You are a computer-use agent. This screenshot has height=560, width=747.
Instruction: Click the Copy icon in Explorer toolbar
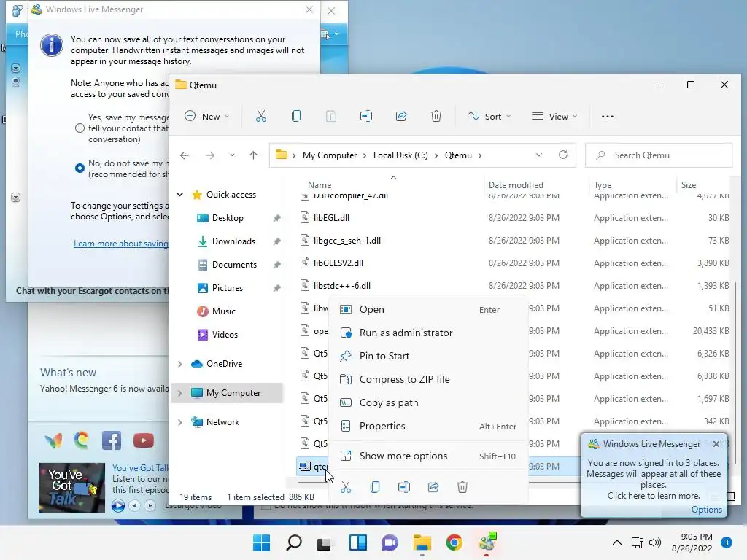(x=296, y=116)
